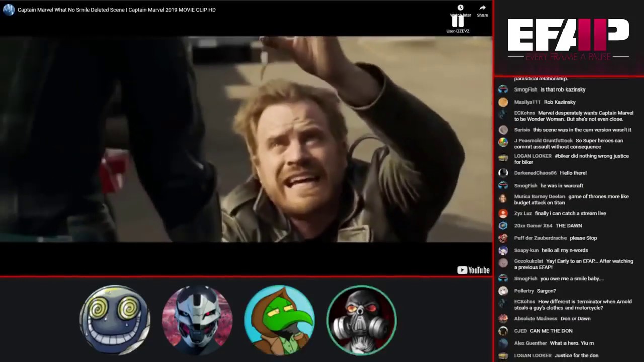644x362 pixels.
Task: Click Alex Guenther's chat avatar
Action: (x=503, y=343)
